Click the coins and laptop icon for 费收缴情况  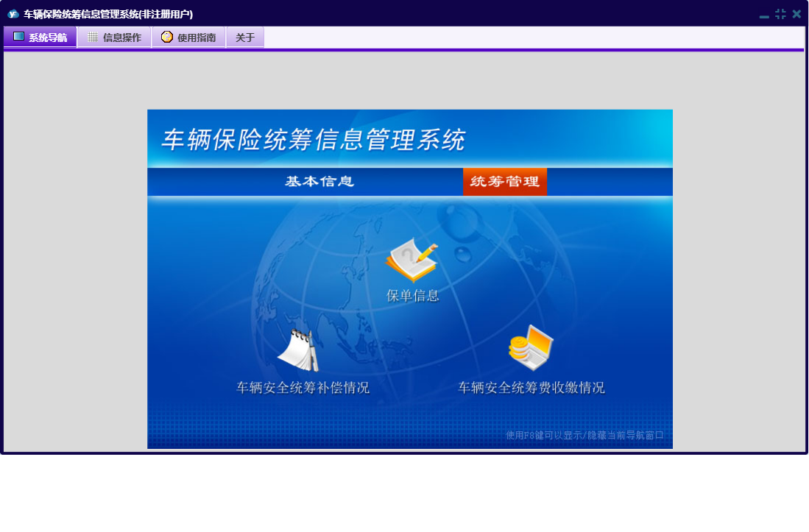(x=531, y=348)
